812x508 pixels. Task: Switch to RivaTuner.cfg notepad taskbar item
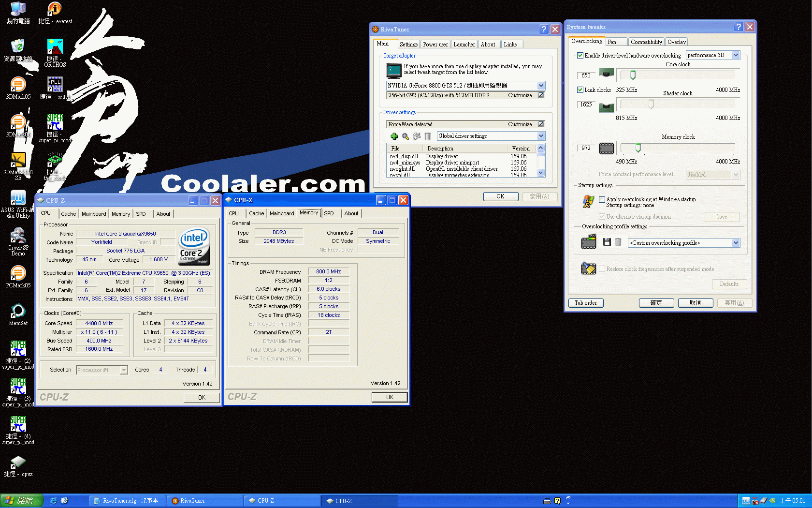(127, 501)
